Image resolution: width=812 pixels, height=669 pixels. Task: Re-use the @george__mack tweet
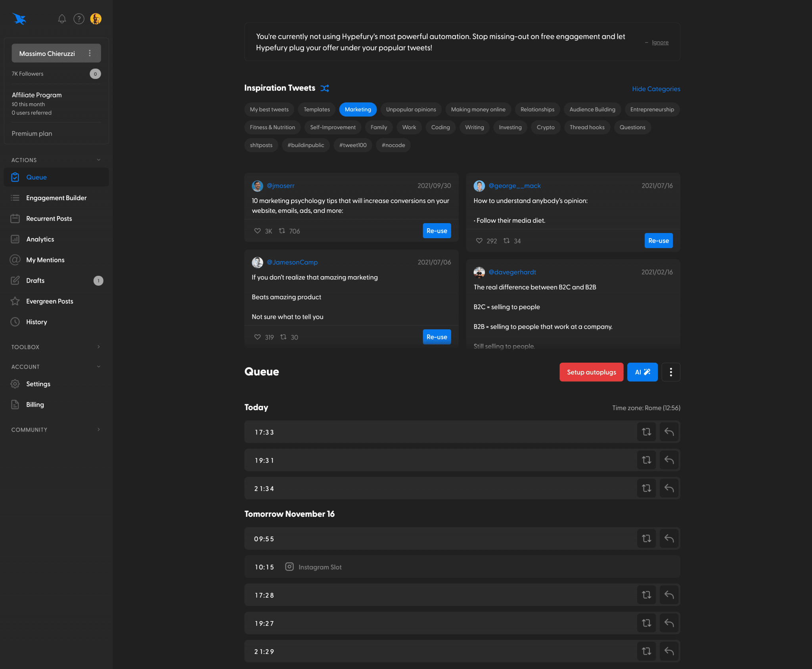(659, 241)
